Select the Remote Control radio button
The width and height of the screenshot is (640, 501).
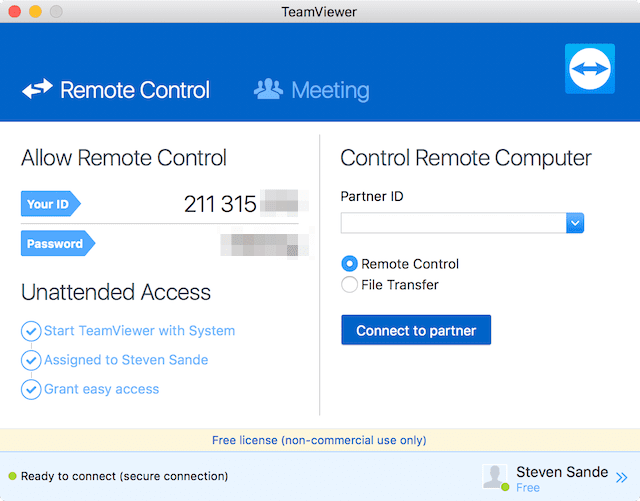tap(349, 264)
